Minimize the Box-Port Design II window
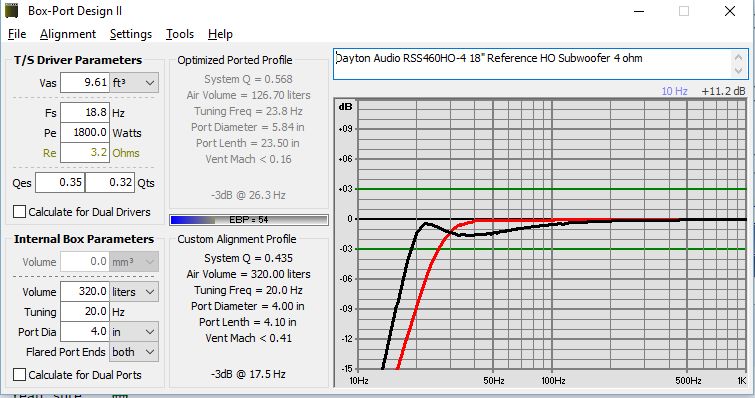Viewport: 755px width, 398px height. coord(639,11)
